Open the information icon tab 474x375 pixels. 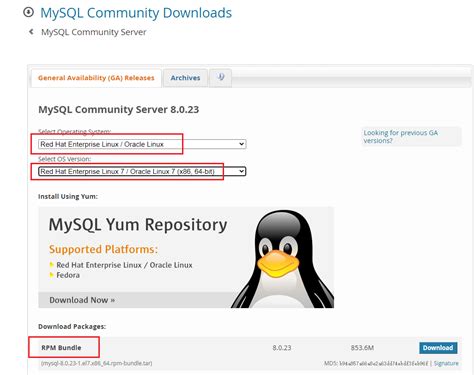tap(221, 78)
